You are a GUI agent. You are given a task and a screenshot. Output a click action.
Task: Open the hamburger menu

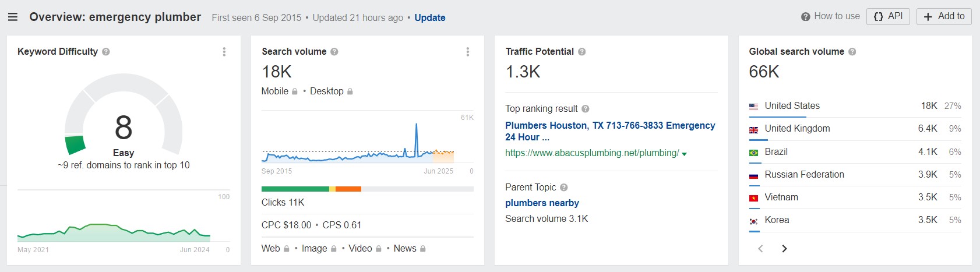click(12, 17)
